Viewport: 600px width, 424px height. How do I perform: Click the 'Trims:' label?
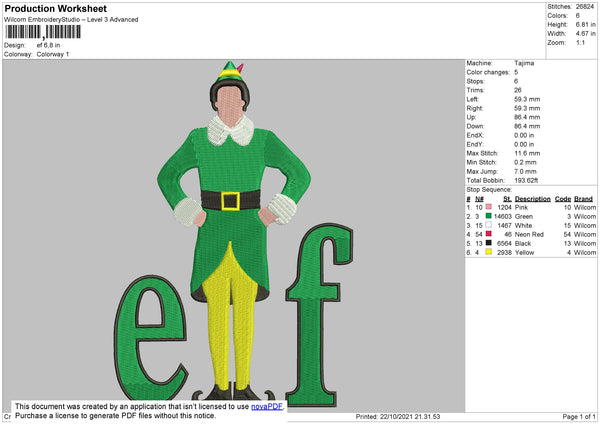point(476,90)
